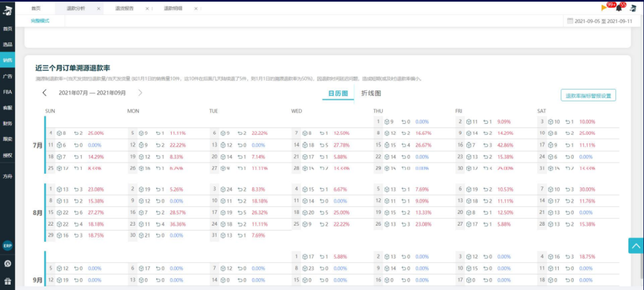Open 财务 in the left sidebar
This screenshot has height=290, width=644.
click(7, 123)
